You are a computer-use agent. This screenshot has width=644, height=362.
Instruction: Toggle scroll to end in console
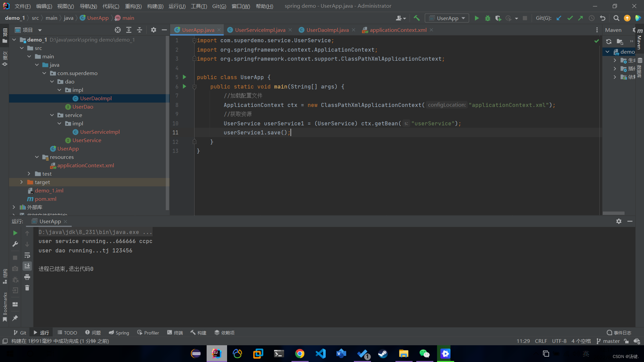point(27,266)
